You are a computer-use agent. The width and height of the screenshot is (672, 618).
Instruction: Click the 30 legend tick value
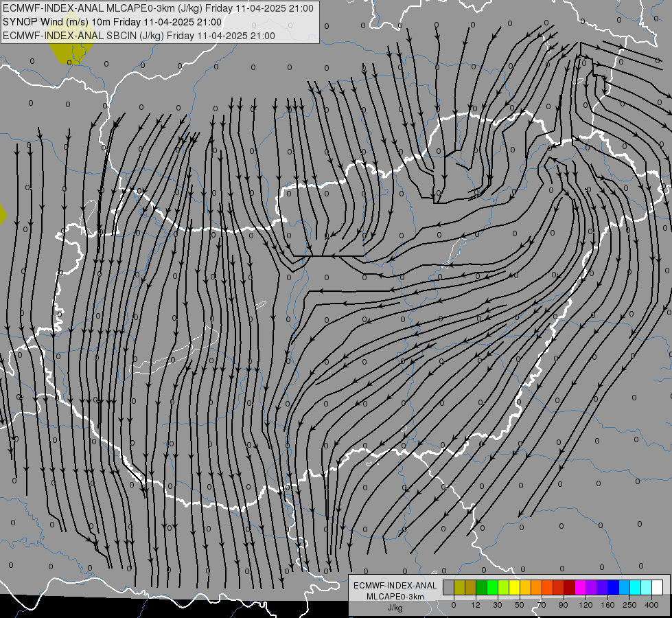[498, 605]
